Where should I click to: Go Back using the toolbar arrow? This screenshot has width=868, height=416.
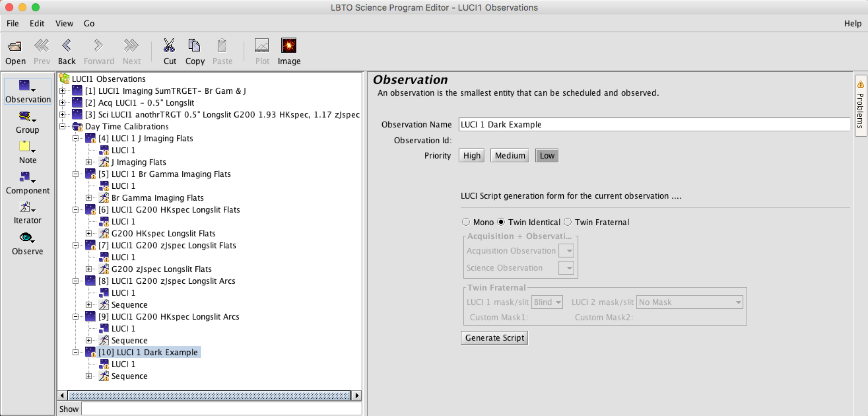pos(67,45)
